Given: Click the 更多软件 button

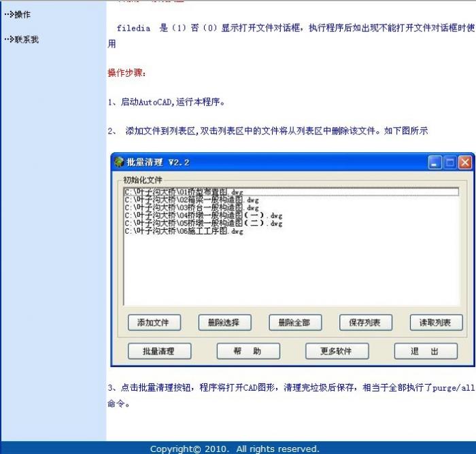Looking at the screenshot, I should (x=336, y=351).
